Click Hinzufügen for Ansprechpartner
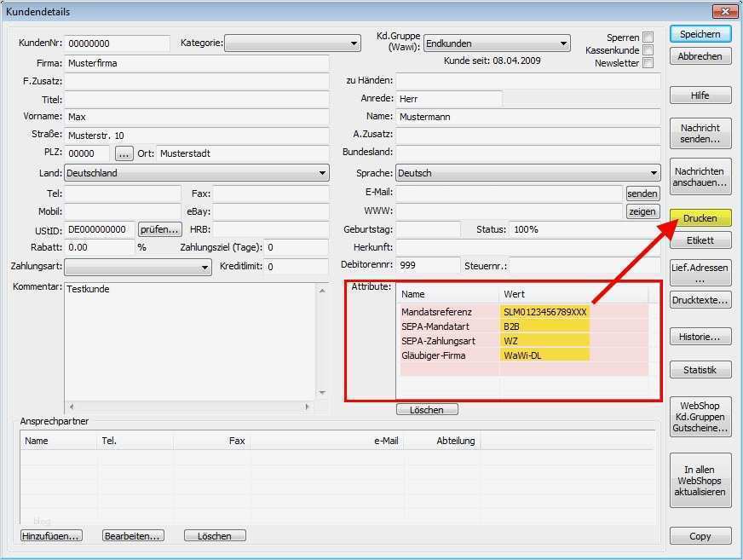The height and width of the screenshot is (560, 743). click(x=51, y=536)
